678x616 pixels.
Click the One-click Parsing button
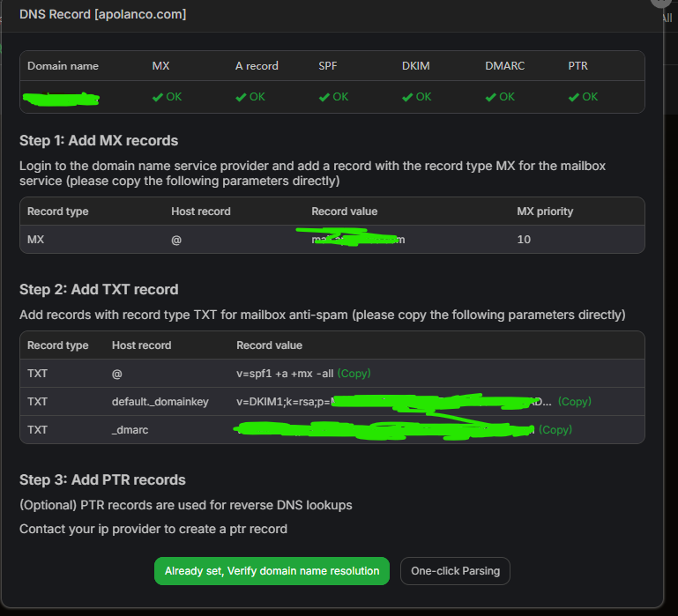[x=455, y=571]
